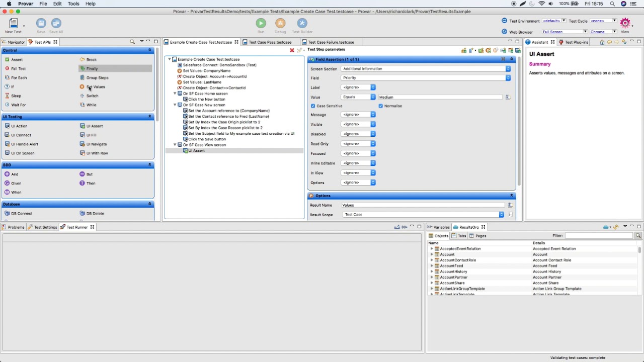Click the Value field containing Medium
Screen dimensions: 644x362
point(440,97)
